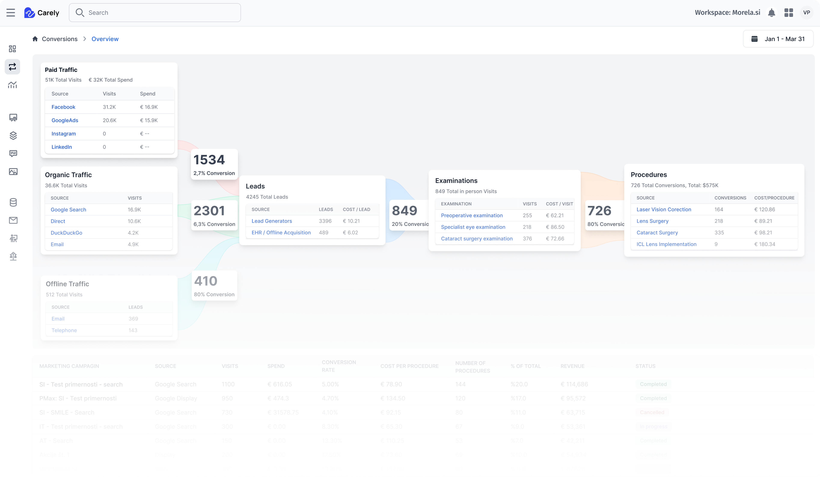The width and height of the screenshot is (820, 504).
Task: Open the hamburger menu
Action: 11,13
